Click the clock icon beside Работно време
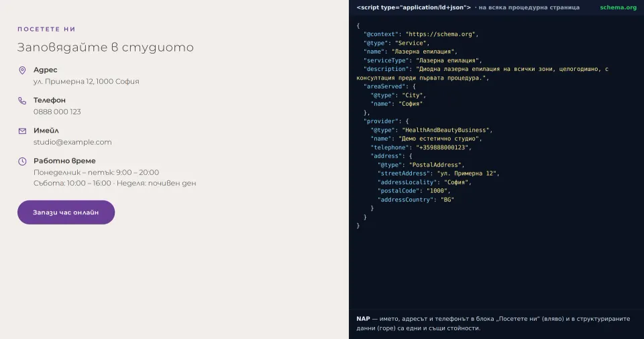The width and height of the screenshot is (644, 339). pos(22,161)
